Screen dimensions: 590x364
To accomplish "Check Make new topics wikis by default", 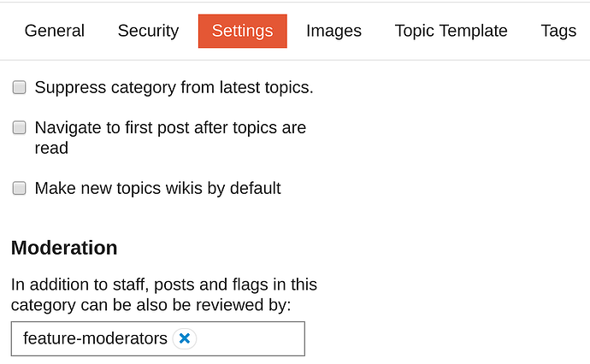I will point(19,188).
